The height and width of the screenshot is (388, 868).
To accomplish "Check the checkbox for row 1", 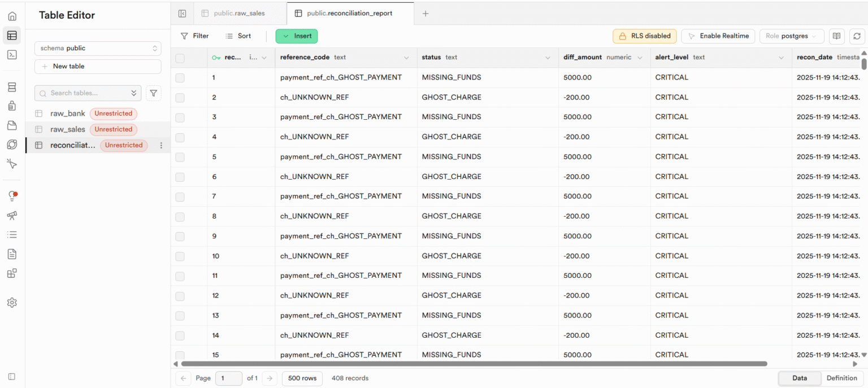I will (180, 78).
